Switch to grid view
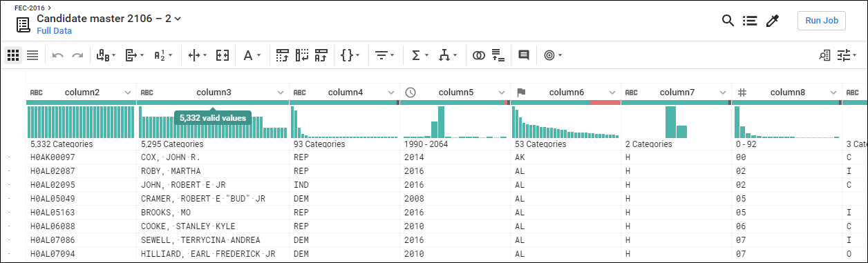 (x=13, y=55)
